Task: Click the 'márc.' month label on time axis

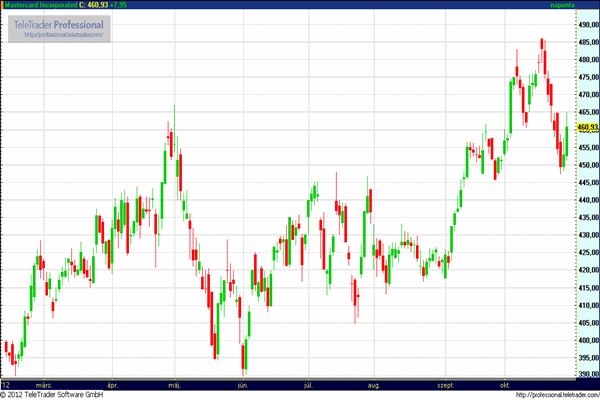Action: (45, 384)
